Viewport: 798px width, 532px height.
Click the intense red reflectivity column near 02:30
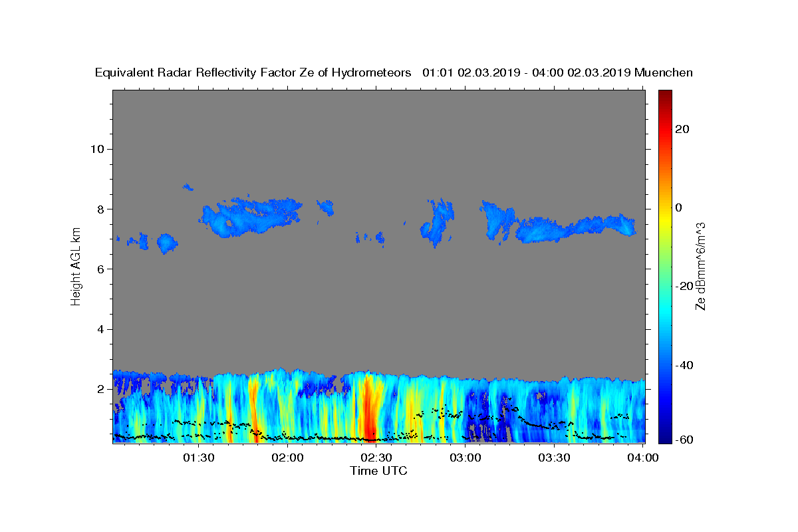pyautogui.click(x=368, y=409)
